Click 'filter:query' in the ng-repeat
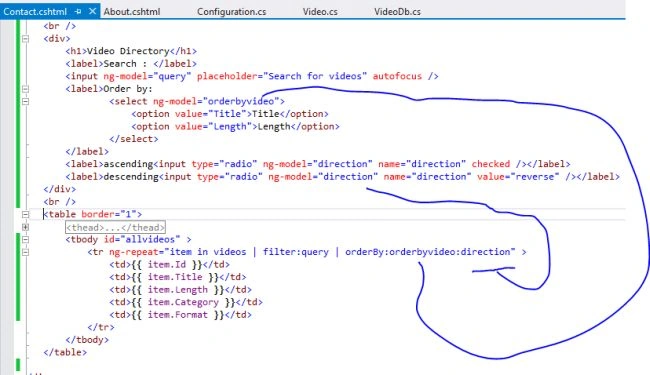 coord(296,252)
